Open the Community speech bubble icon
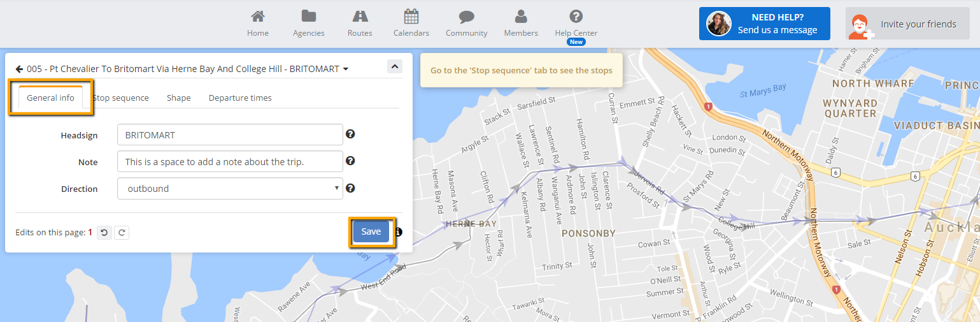 click(467, 17)
